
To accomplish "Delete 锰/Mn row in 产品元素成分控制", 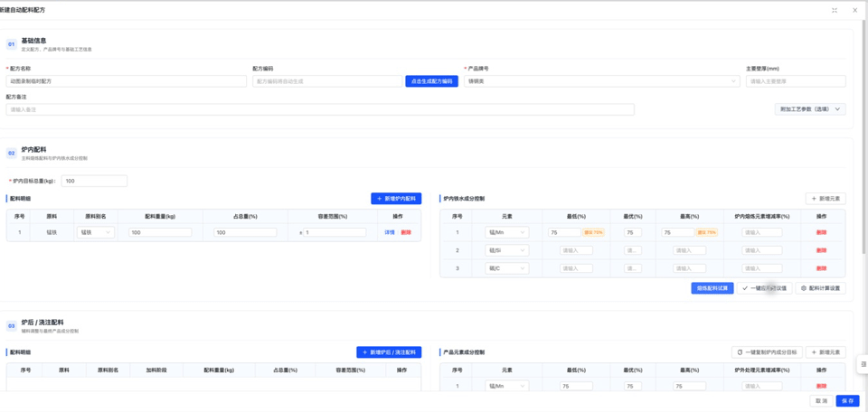I will click(822, 387).
